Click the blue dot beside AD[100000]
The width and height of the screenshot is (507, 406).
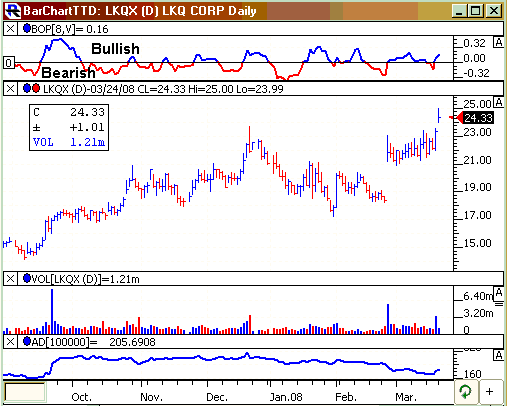pos(27,341)
